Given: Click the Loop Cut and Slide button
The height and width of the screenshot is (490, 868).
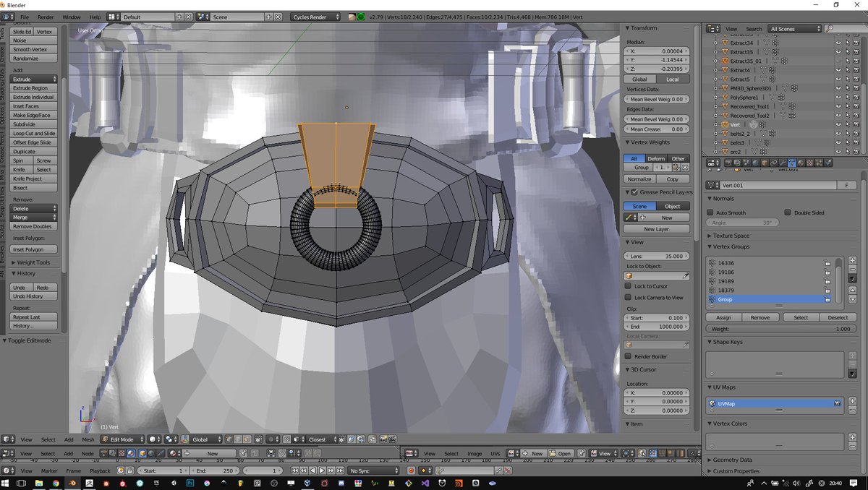Looking at the screenshot, I should (x=34, y=133).
